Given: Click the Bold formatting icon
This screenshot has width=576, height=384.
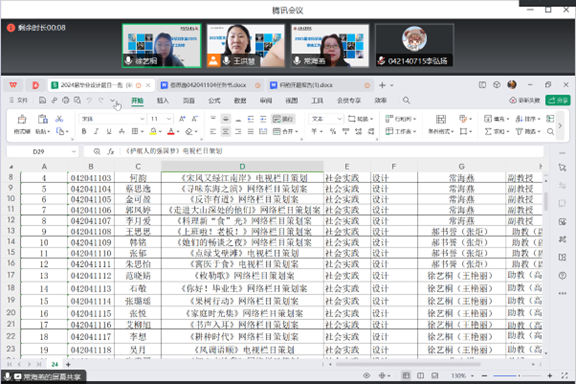Looking at the screenshot, I should [x=84, y=131].
